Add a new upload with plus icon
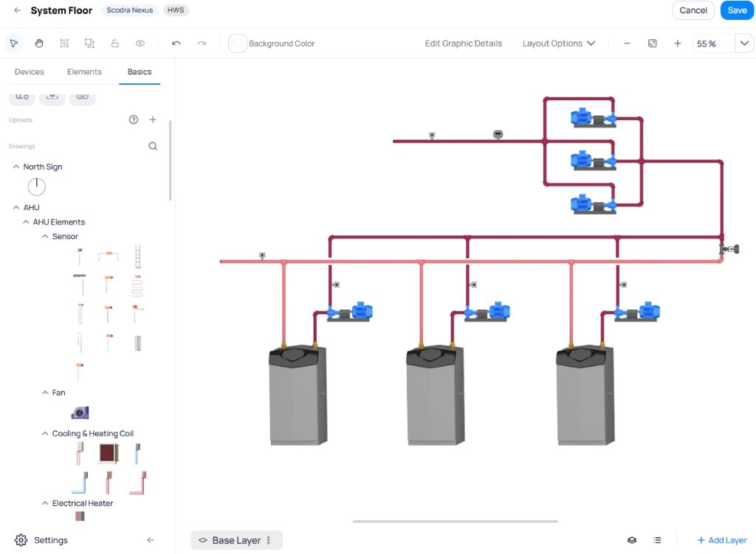This screenshot has height=554, width=756. [x=152, y=120]
